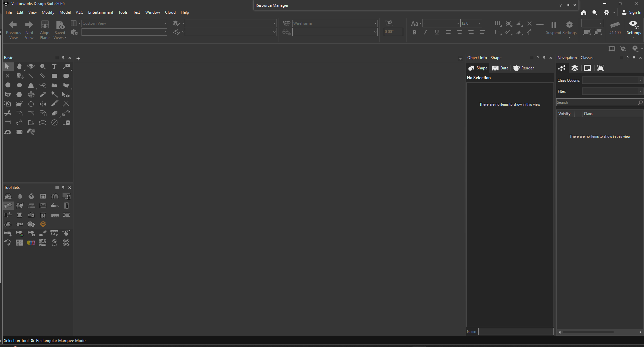644x347 pixels.
Task: Toggle Snap to Angle
Action: [519, 24]
